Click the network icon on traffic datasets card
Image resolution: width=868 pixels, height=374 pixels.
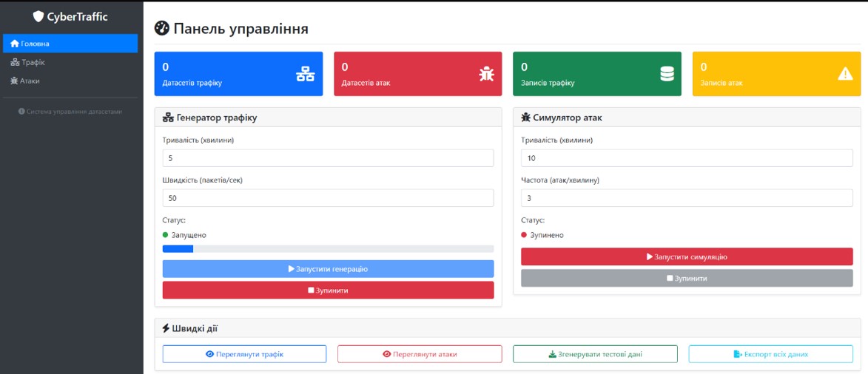[x=305, y=74]
